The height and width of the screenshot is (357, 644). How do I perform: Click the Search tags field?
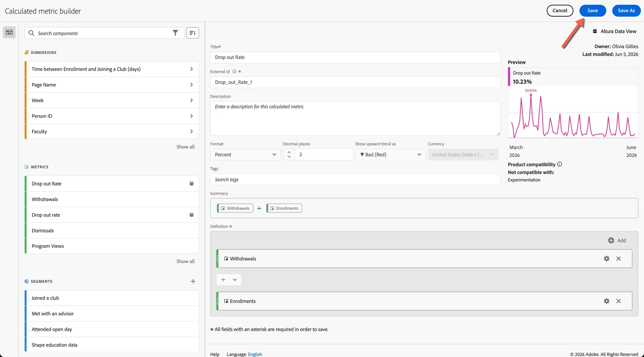click(x=355, y=180)
